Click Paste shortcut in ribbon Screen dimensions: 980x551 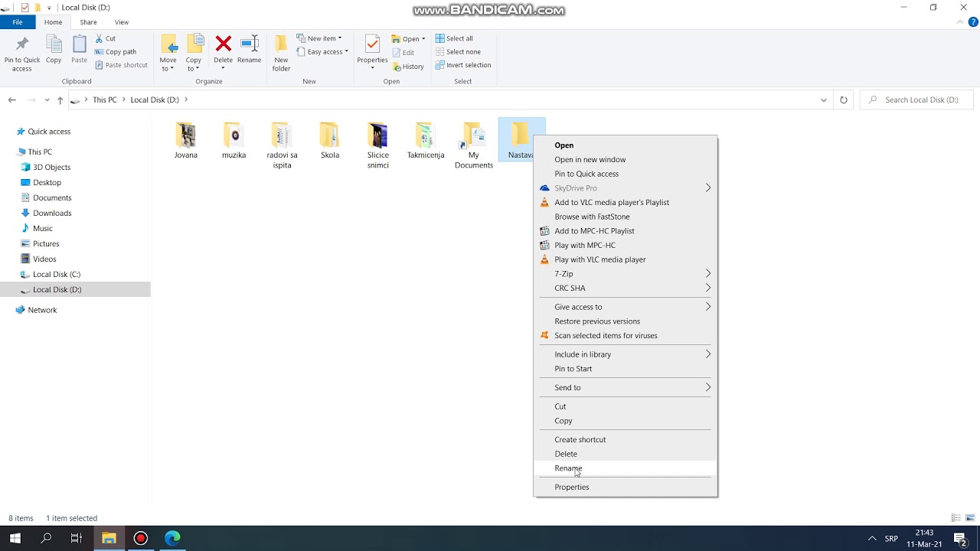(121, 65)
